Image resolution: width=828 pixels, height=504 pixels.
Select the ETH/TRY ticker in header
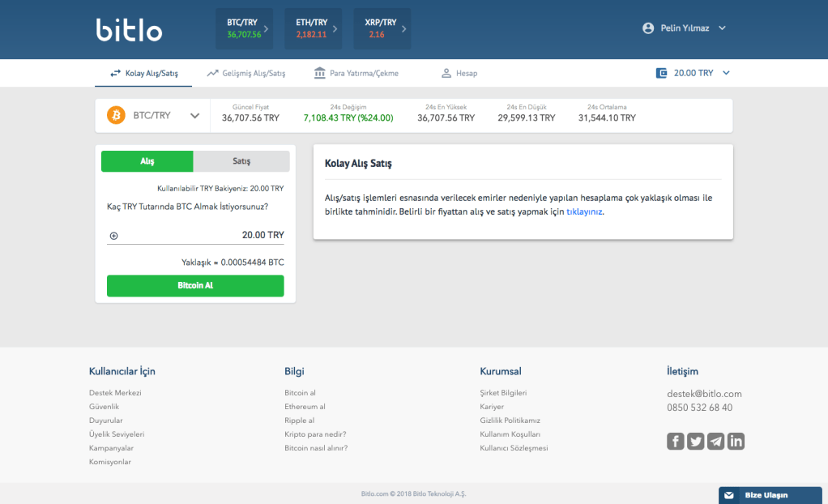point(313,29)
